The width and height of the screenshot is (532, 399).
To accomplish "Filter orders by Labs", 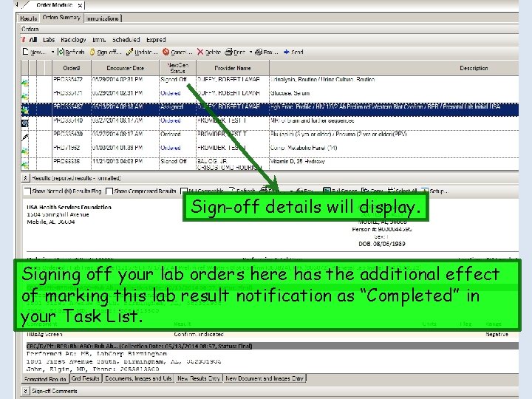I will pyautogui.click(x=49, y=40).
